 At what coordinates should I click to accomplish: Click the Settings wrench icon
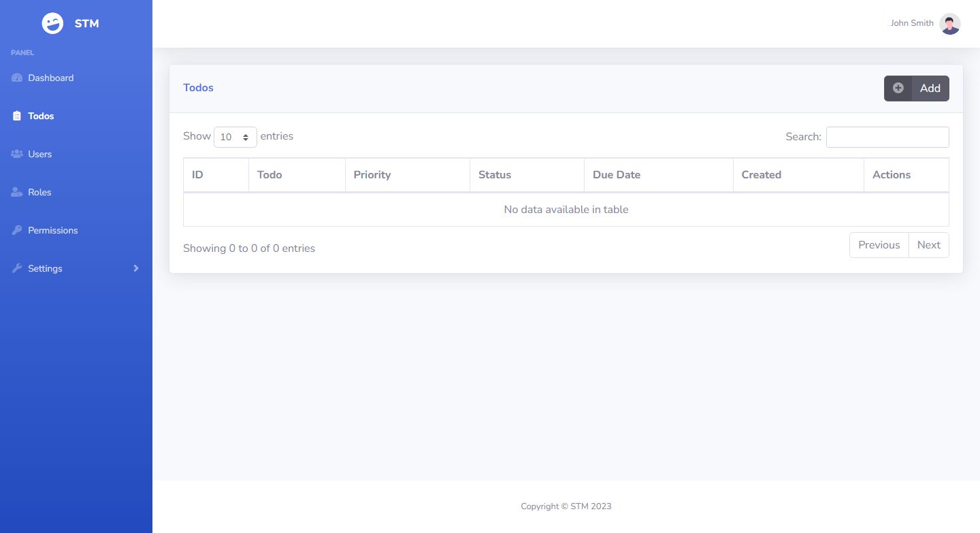(17, 268)
